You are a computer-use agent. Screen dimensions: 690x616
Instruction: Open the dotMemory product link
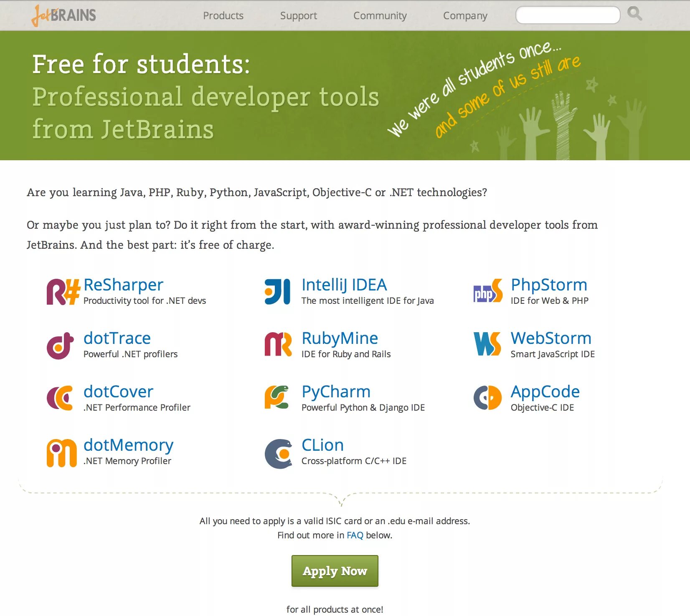point(128,445)
